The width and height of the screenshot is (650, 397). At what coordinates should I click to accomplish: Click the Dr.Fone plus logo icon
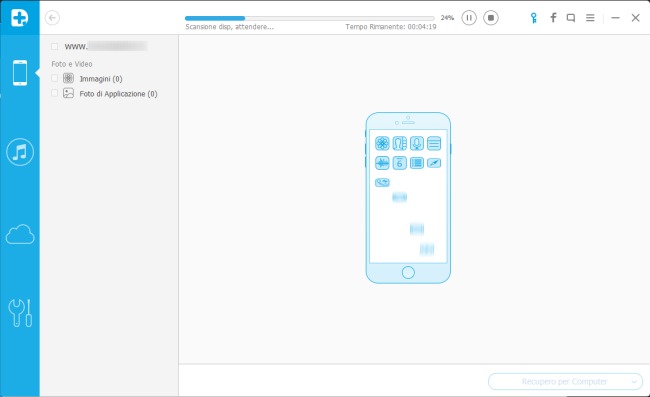click(19, 17)
